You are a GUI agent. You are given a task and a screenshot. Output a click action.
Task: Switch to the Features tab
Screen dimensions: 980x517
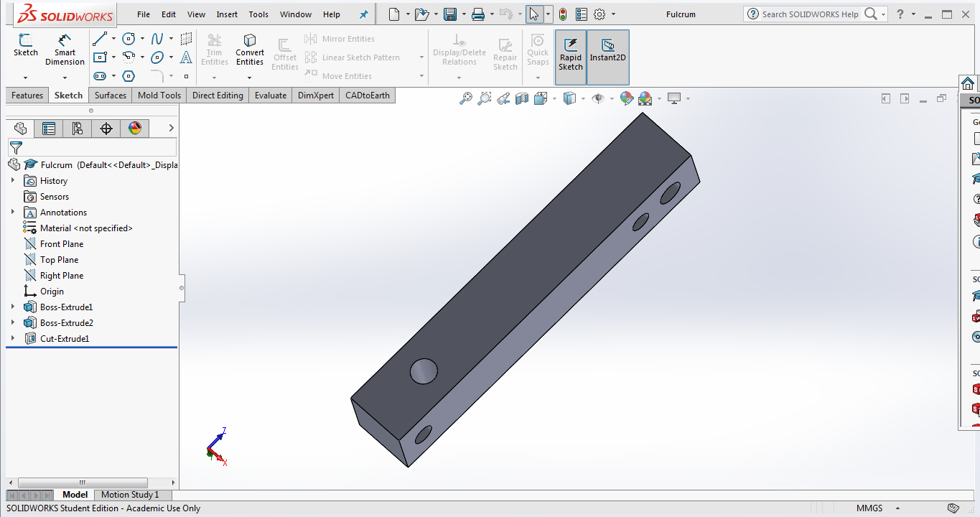pos(27,96)
